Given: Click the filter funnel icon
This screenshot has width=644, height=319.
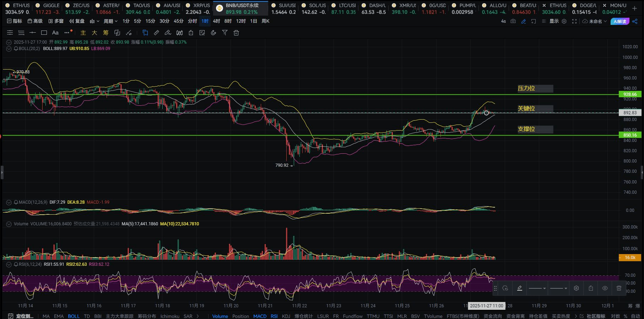Looking at the screenshot, I should coord(224,33).
